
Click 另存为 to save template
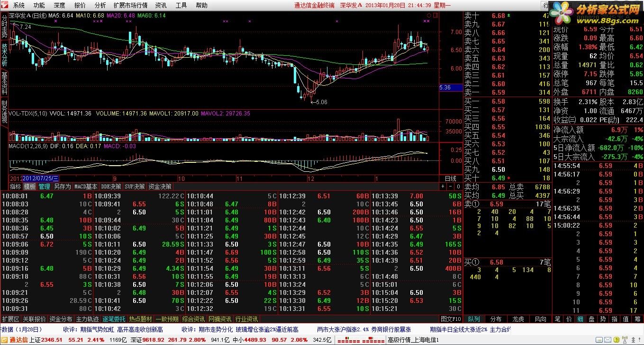[x=62, y=186]
